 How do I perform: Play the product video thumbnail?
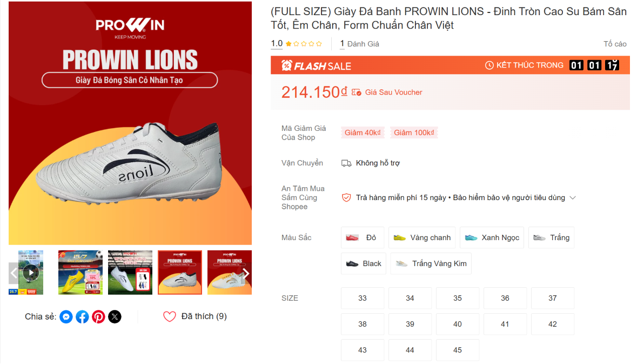pyautogui.click(x=31, y=272)
